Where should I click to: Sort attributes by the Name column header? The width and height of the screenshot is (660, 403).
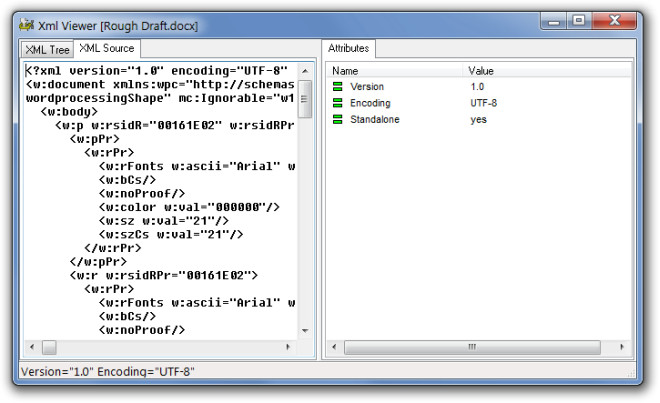(x=395, y=71)
